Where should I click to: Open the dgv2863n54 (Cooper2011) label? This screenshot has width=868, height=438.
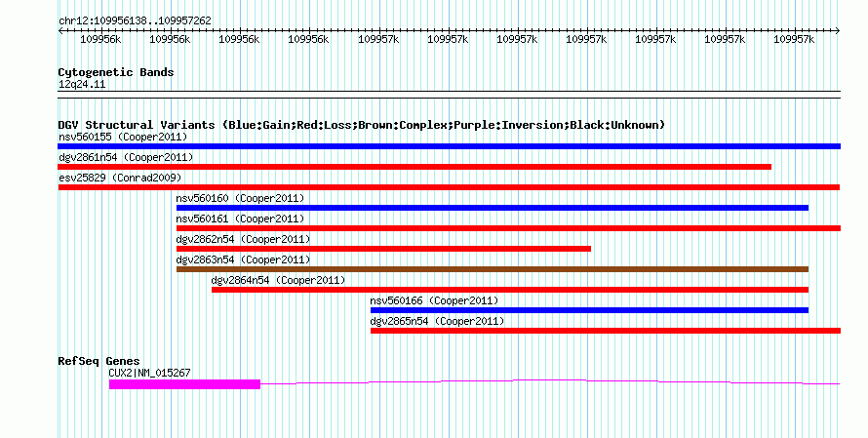click(243, 259)
